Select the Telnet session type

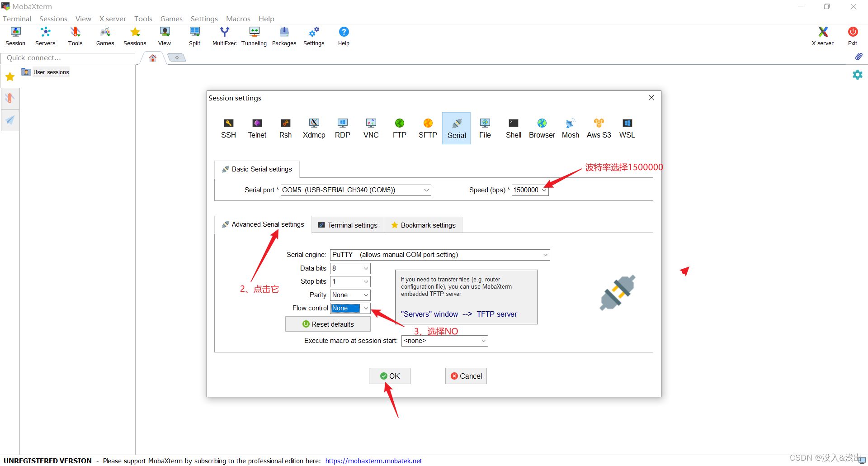[x=257, y=128]
